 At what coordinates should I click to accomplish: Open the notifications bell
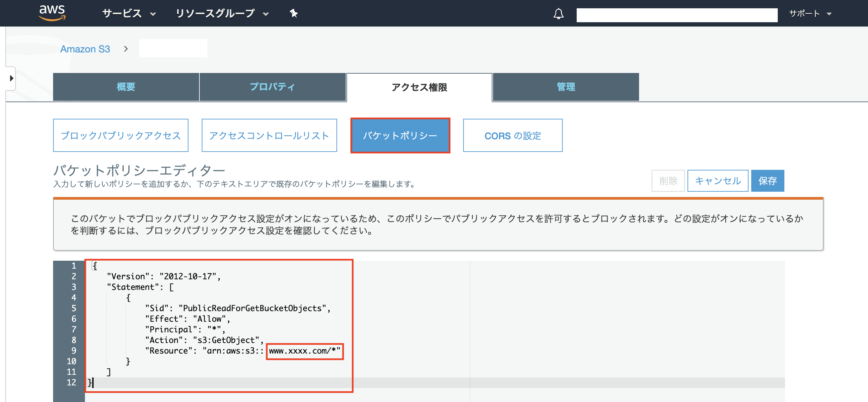pos(558,14)
